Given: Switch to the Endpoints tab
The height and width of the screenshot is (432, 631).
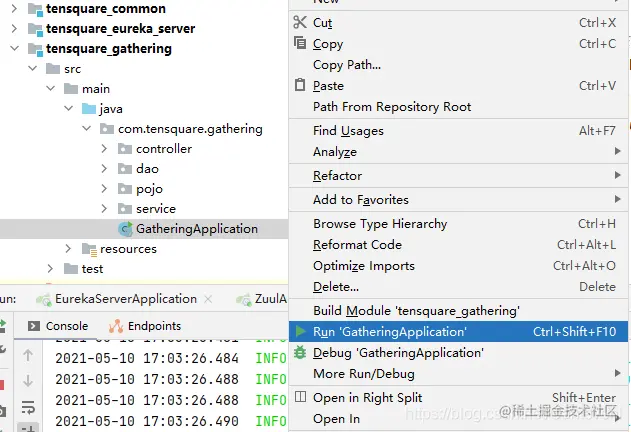Looking at the screenshot, I should click(x=145, y=326).
